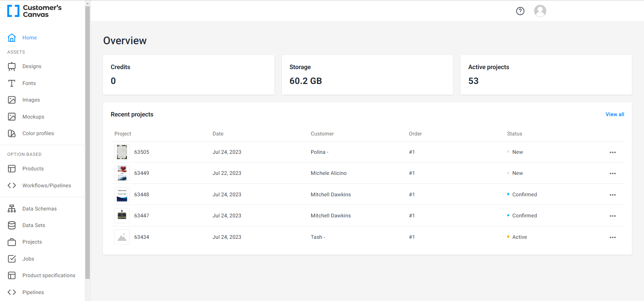Click the Mockups icon
644x301 pixels.
[12, 117]
